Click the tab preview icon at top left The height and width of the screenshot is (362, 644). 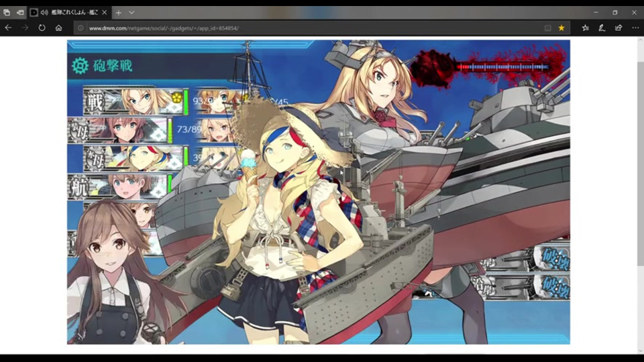[x=7, y=12]
